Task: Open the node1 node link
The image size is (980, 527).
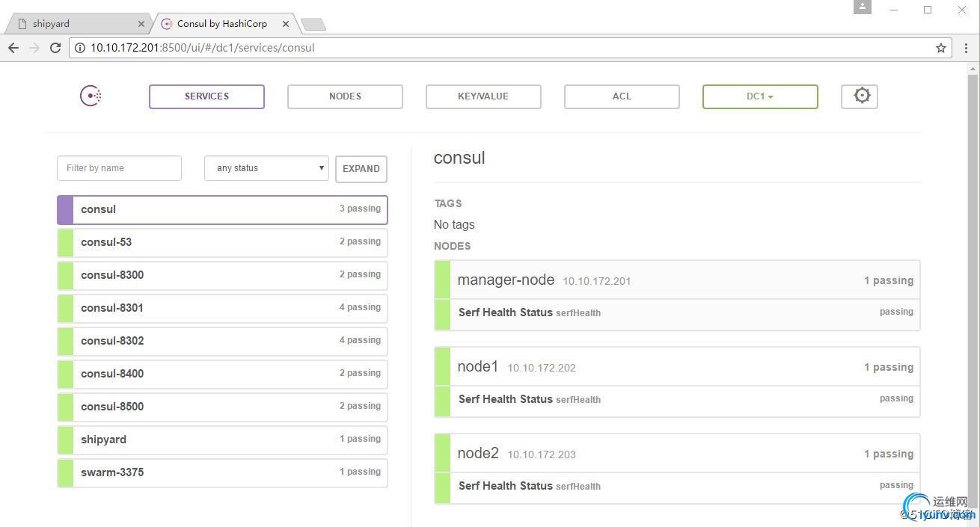Action: (x=478, y=367)
